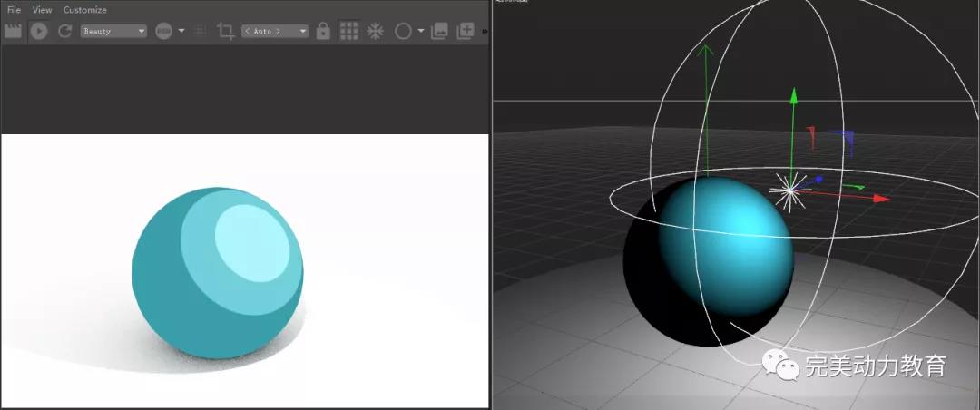Viewport: 980px width, 410px height.
Task: Click the image snapshot icon
Action: (x=440, y=31)
